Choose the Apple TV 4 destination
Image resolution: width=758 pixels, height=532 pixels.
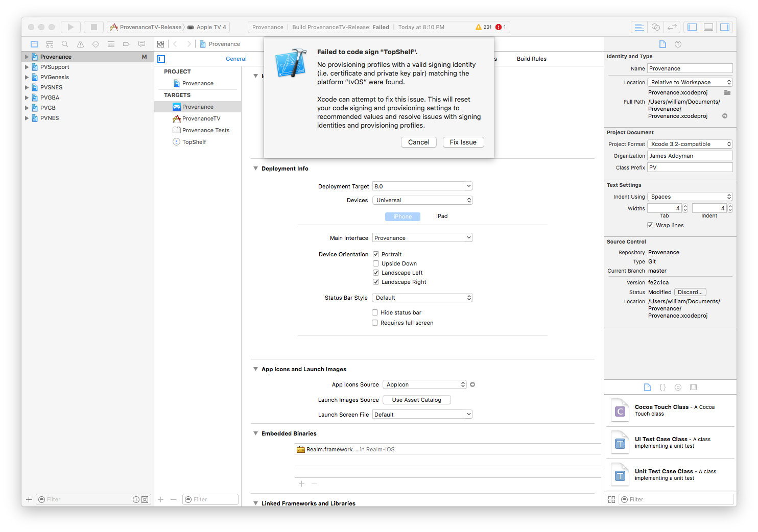207,27
